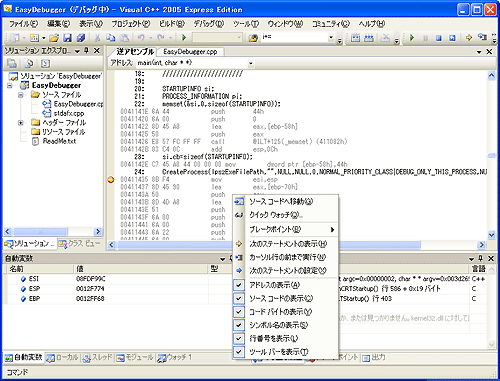
Task: Click the Undo toolbar icon
Action: pos(141,38)
